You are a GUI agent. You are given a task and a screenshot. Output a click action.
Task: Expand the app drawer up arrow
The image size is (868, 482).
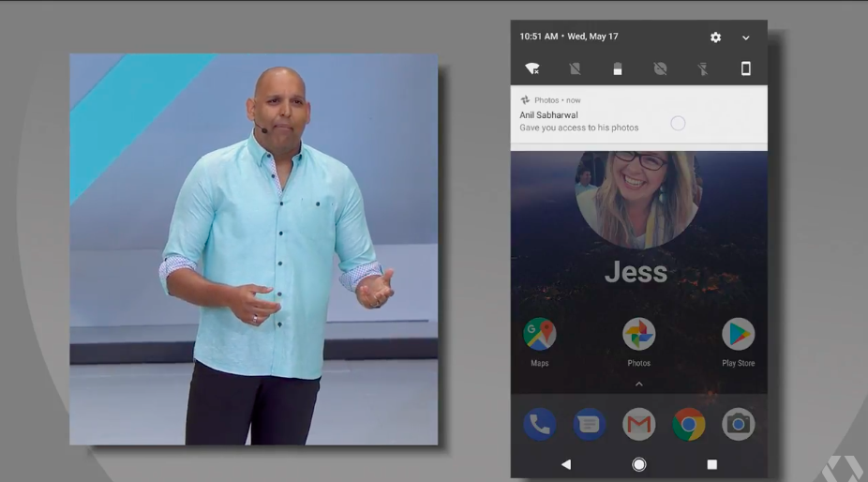coord(639,384)
